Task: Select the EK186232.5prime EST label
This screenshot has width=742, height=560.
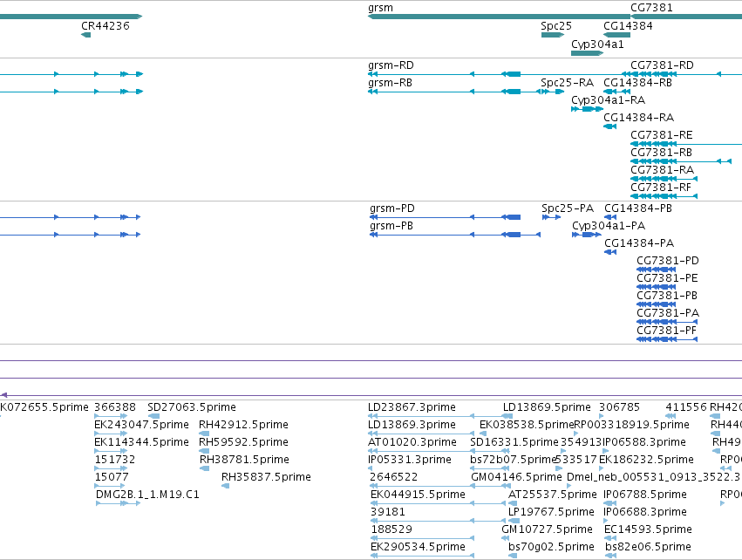Action: 646,460
